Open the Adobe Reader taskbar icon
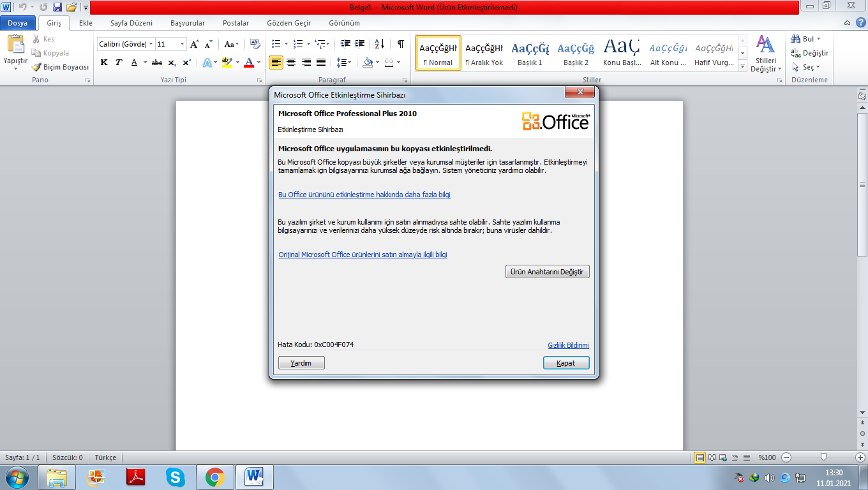Viewport: 868px width, 490px height. tap(136, 477)
